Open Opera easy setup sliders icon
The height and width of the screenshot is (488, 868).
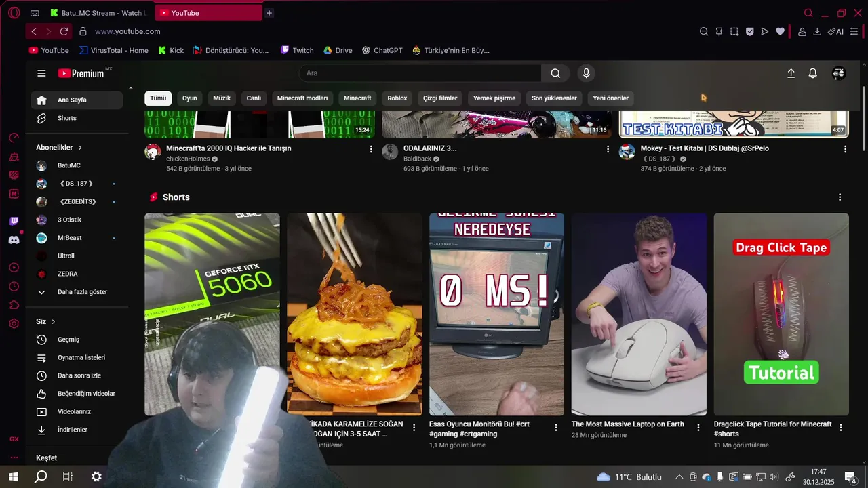coord(854,31)
